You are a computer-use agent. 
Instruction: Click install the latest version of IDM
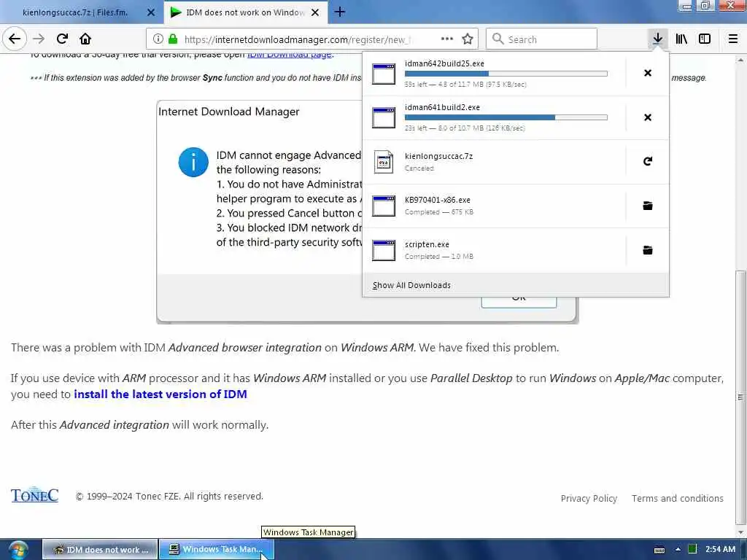click(160, 394)
